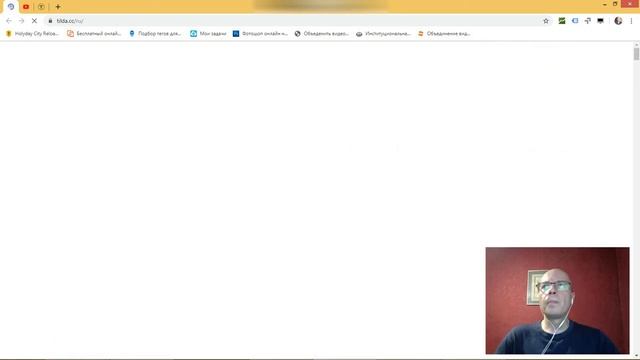640x360 pixels.
Task: Switch to the third browser tab
Action: (41, 7)
